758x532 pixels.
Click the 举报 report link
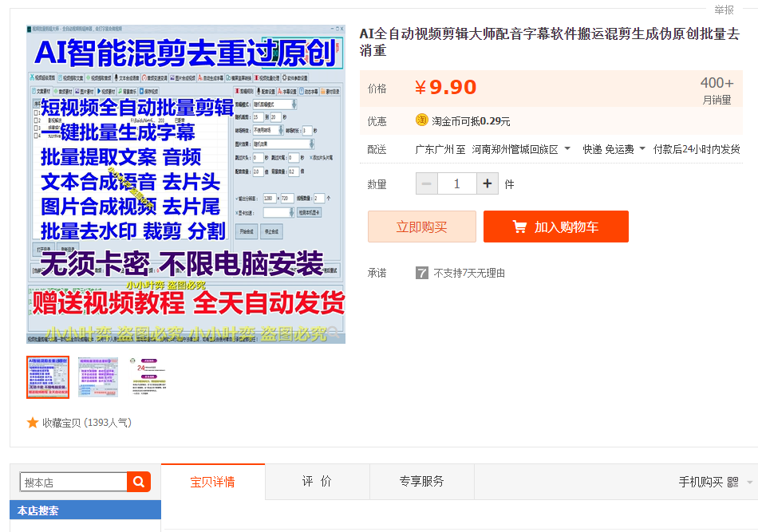(724, 10)
